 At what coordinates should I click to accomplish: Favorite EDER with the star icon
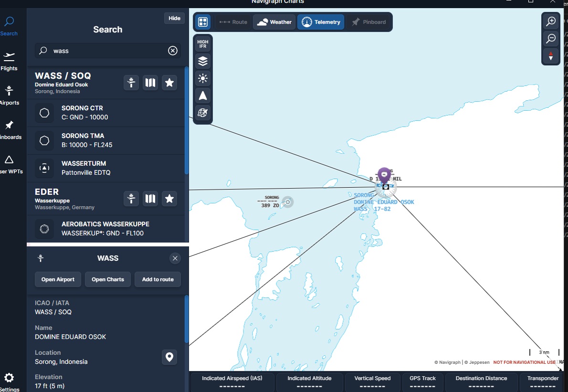pyautogui.click(x=169, y=199)
